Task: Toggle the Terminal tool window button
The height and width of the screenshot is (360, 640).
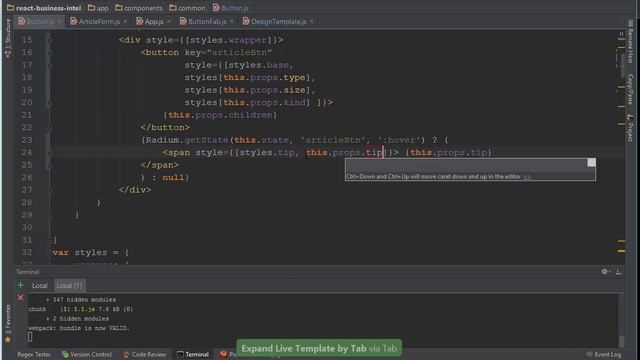Action: click(x=193, y=354)
